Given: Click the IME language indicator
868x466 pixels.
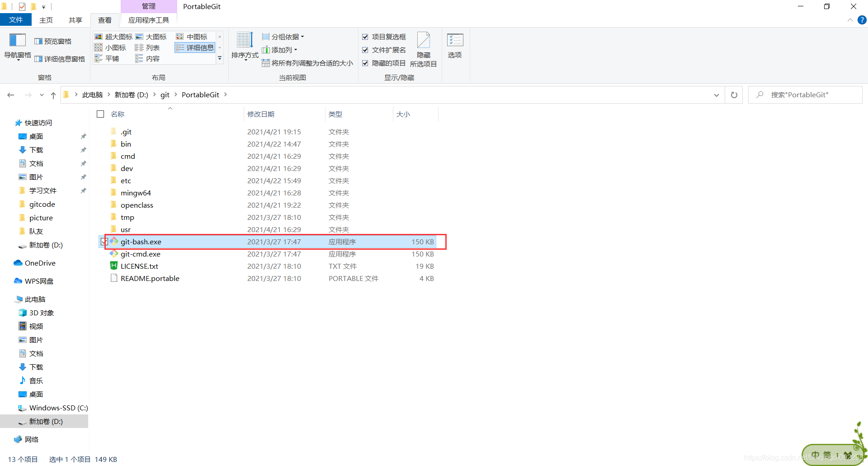Looking at the screenshot, I should pyautogui.click(x=815, y=455).
